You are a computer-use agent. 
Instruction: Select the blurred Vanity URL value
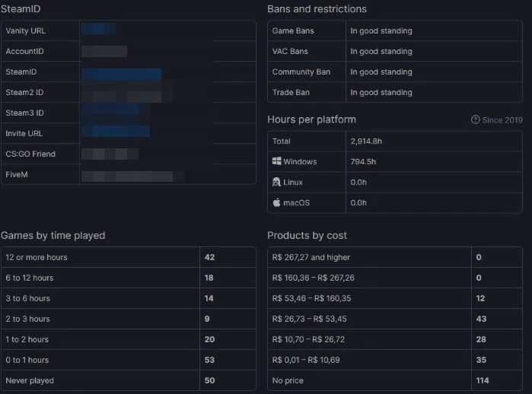coord(98,29)
